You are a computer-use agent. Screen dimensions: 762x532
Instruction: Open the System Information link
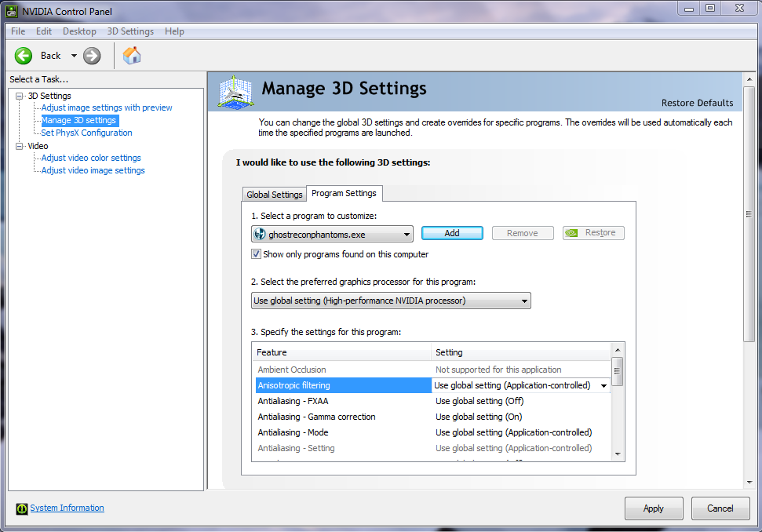(x=67, y=508)
